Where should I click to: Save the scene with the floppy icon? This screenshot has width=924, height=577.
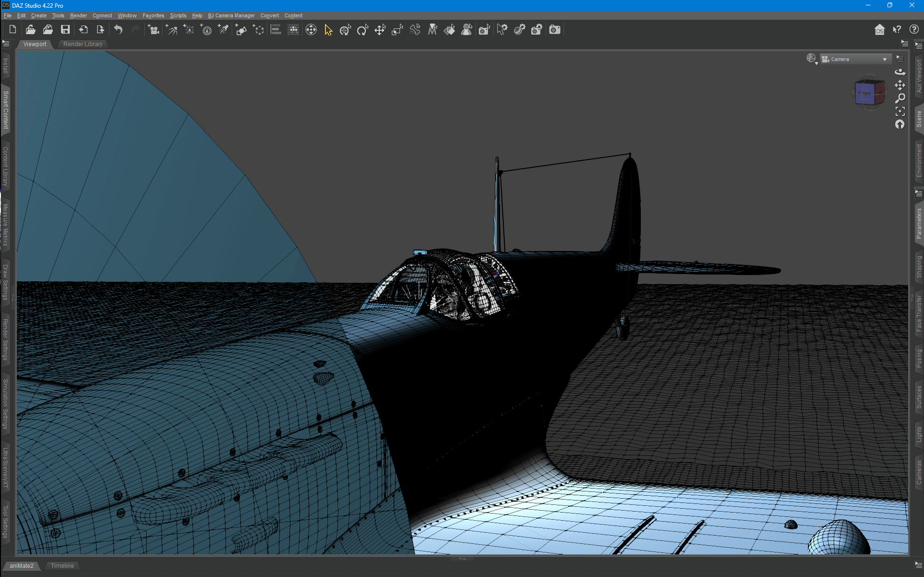65,30
